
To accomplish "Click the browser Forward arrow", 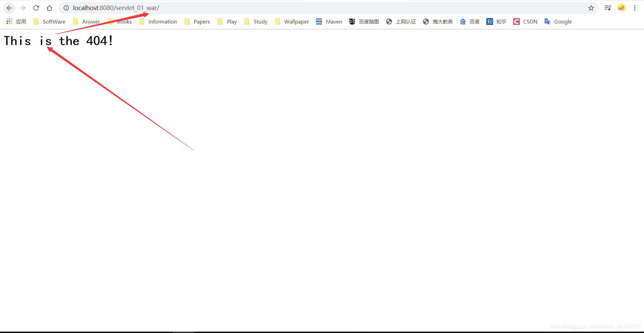I will point(23,8).
